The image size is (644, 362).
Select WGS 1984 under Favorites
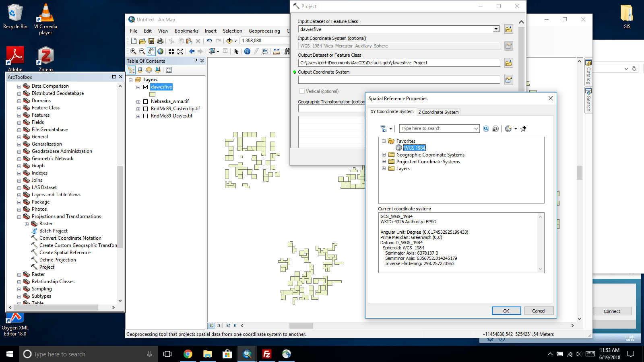pyautogui.click(x=415, y=148)
